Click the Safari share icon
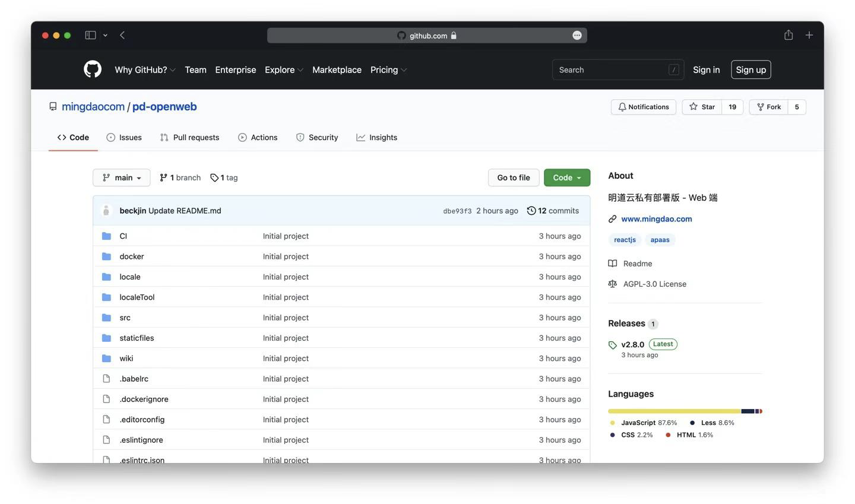855x504 pixels. pos(788,35)
